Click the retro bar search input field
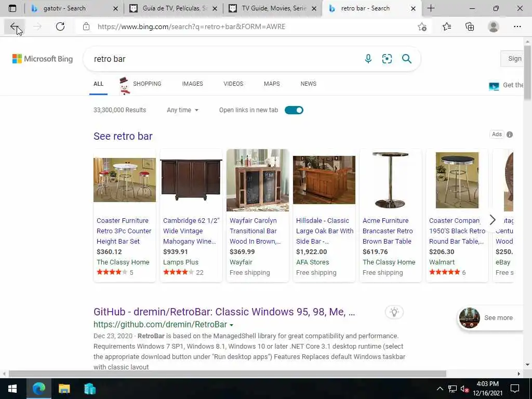The width and height of the screenshot is (532, 399). (x=224, y=59)
